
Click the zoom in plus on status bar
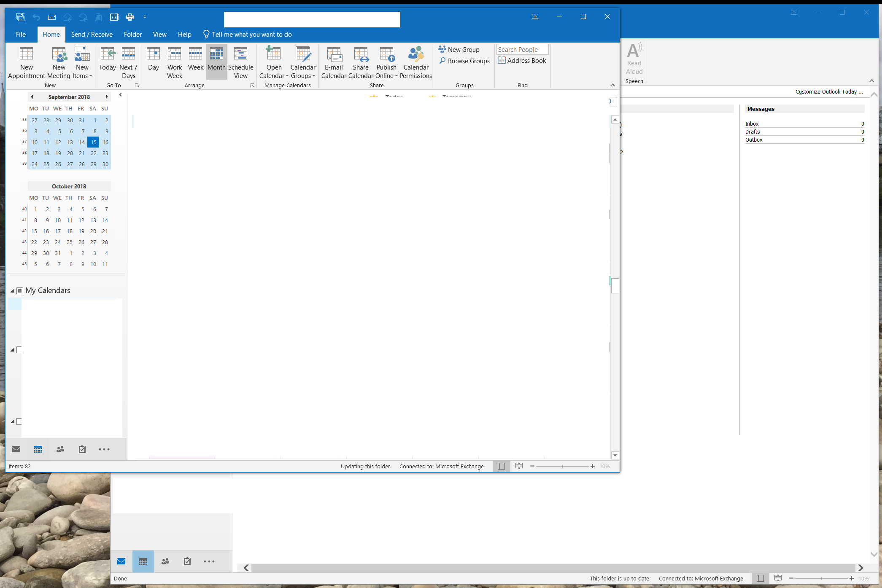(x=593, y=466)
